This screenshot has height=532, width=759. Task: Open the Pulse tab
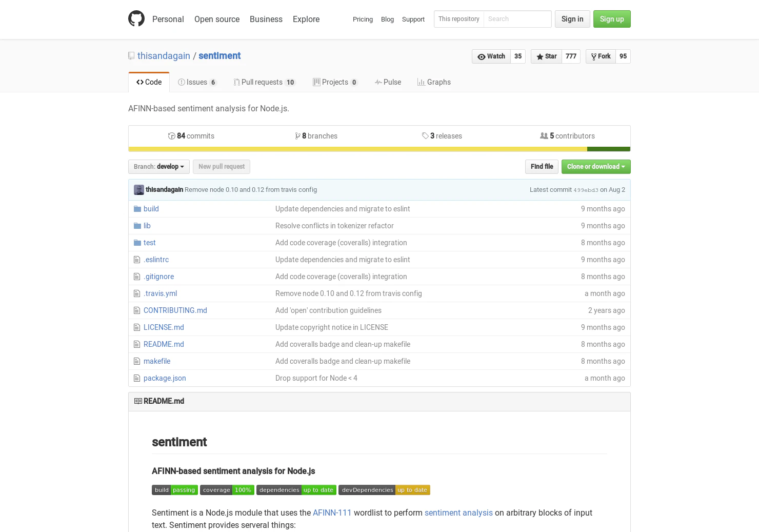click(x=388, y=82)
